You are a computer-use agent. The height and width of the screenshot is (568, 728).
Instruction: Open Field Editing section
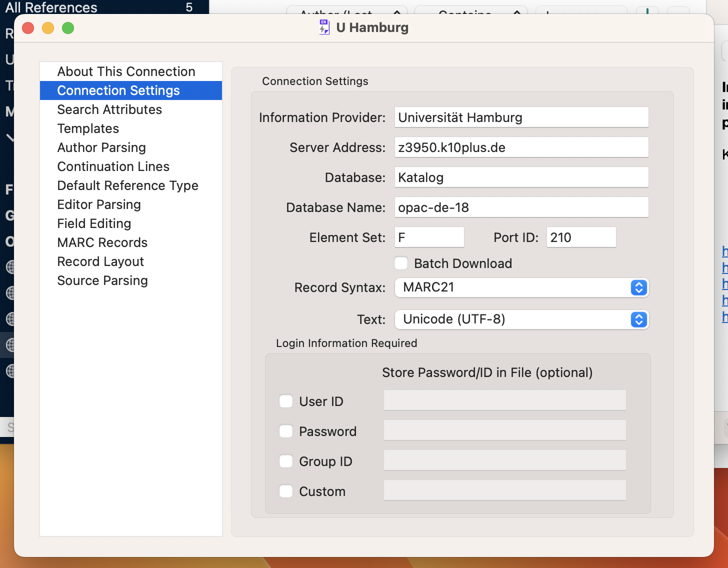click(131, 223)
